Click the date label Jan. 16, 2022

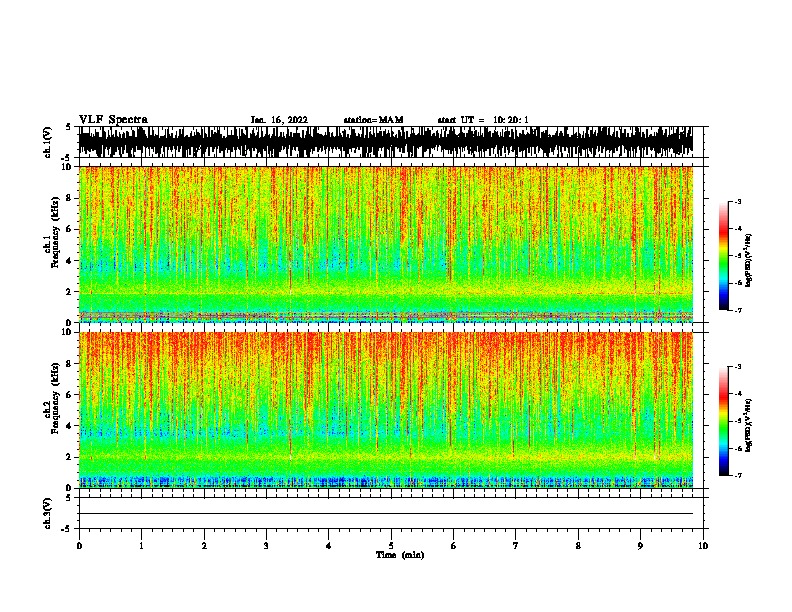279,120
